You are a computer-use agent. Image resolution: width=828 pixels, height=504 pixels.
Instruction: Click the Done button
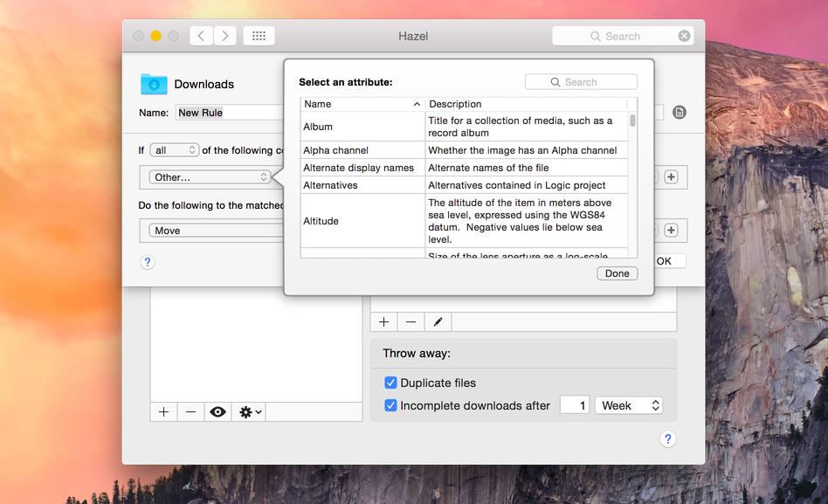pos(618,273)
